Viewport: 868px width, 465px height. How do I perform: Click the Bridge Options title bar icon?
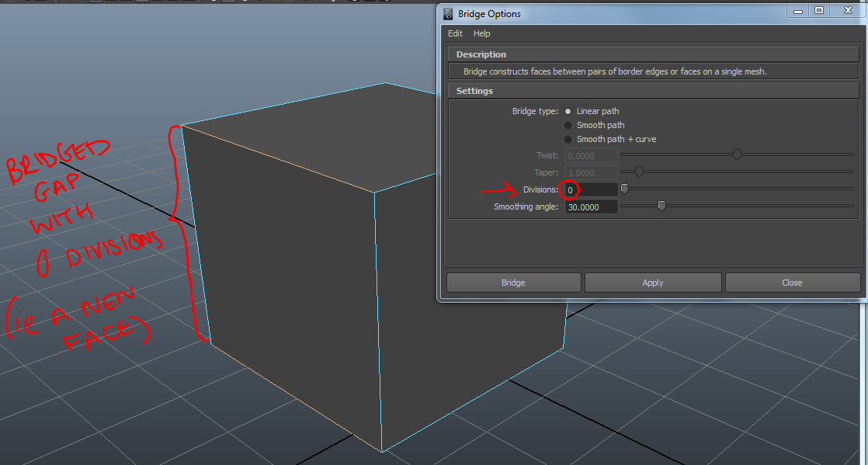point(446,13)
